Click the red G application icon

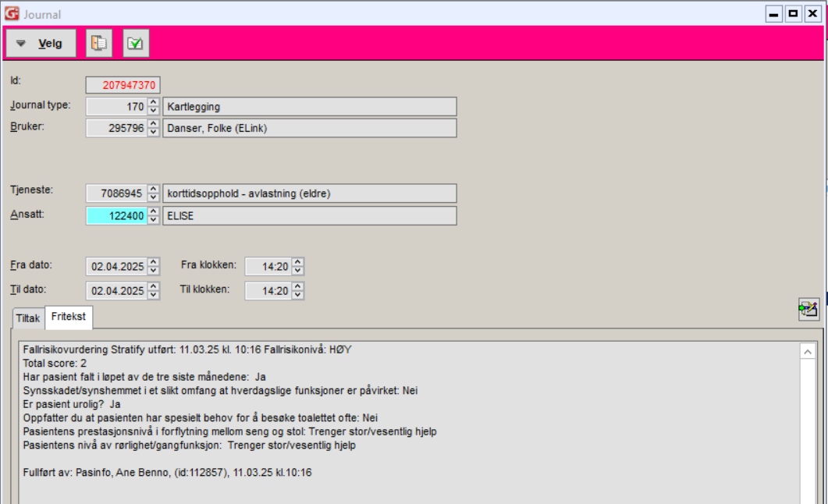12,14
